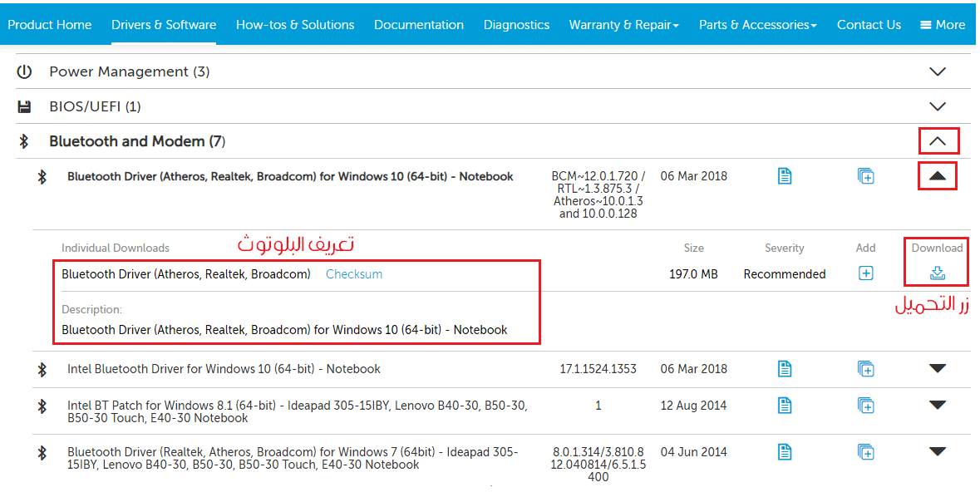Go to How-tos & Solutions
The height and width of the screenshot is (492, 980).
tap(295, 25)
